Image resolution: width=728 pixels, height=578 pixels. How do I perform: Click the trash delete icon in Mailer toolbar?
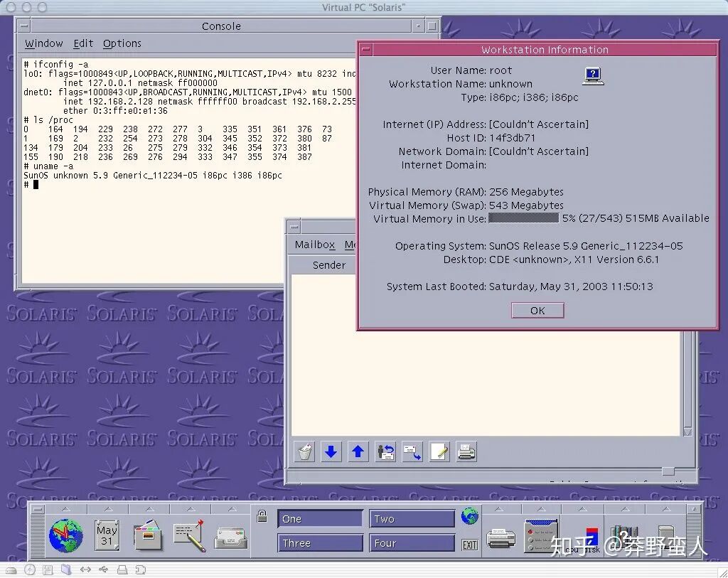pyautogui.click(x=304, y=451)
